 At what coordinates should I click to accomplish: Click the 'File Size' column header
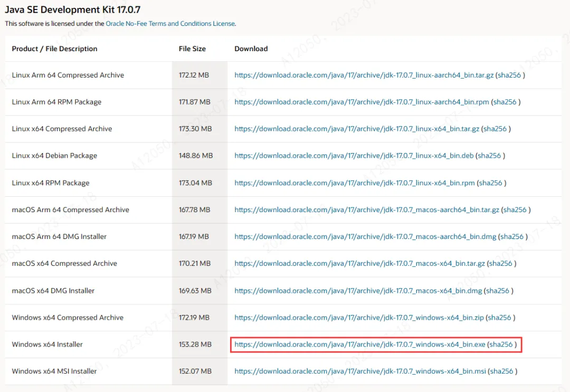coord(192,49)
